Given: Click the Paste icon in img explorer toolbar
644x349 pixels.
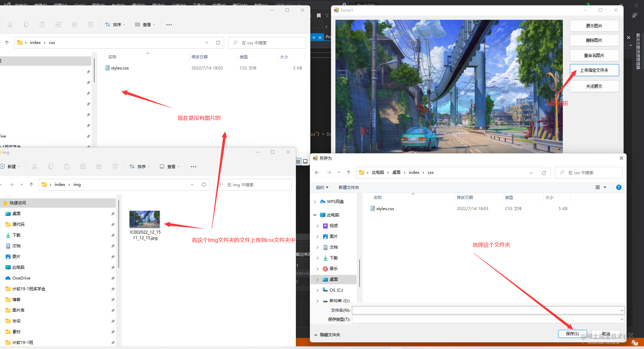Looking at the screenshot, I should (67, 166).
